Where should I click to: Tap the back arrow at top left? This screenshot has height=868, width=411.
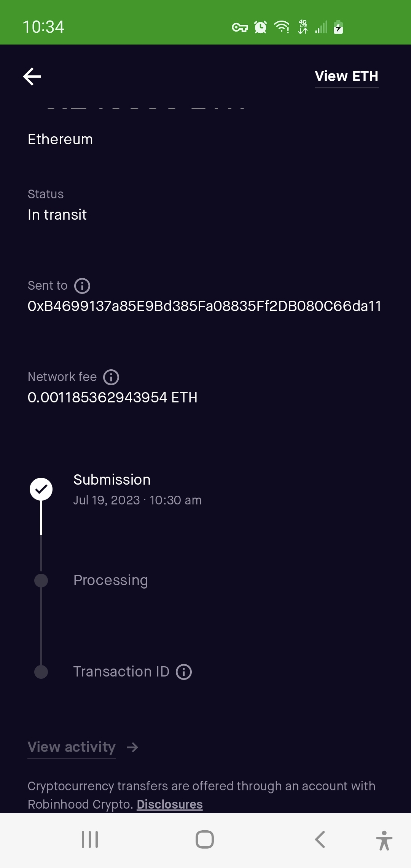pyautogui.click(x=32, y=77)
